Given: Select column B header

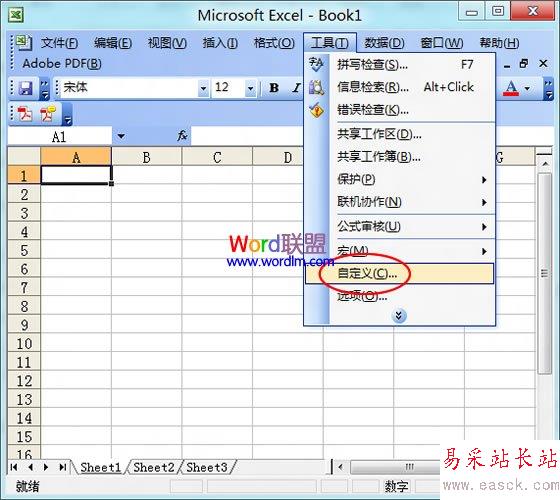Looking at the screenshot, I should pos(146,157).
